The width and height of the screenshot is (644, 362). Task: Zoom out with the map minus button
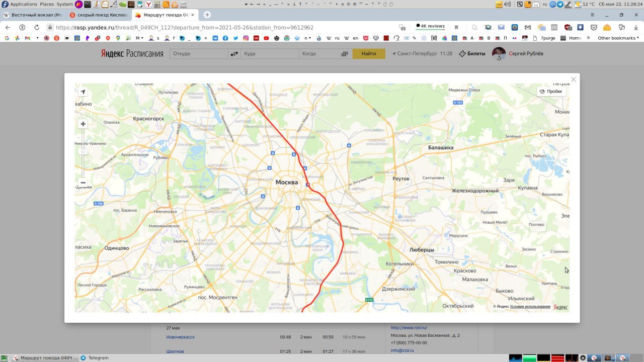click(x=83, y=183)
